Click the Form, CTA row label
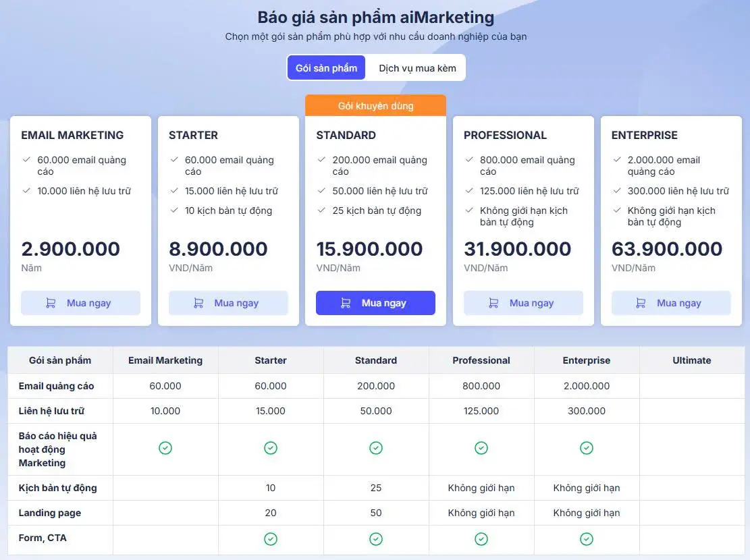The height and width of the screenshot is (560, 750). coord(43,538)
